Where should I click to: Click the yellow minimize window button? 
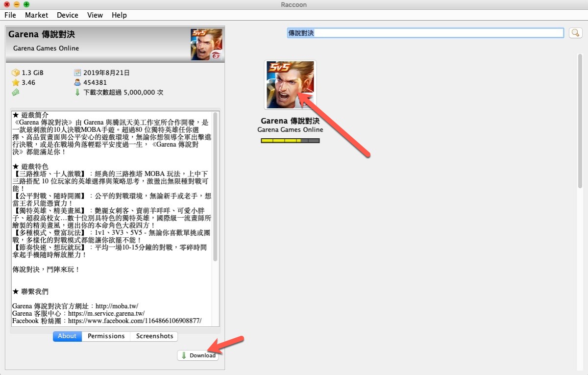(x=17, y=4)
